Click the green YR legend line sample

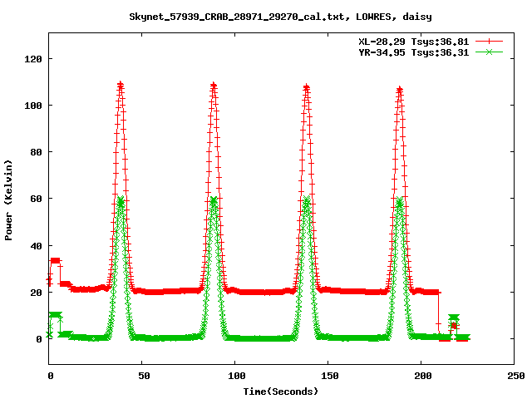pyautogui.click(x=489, y=52)
